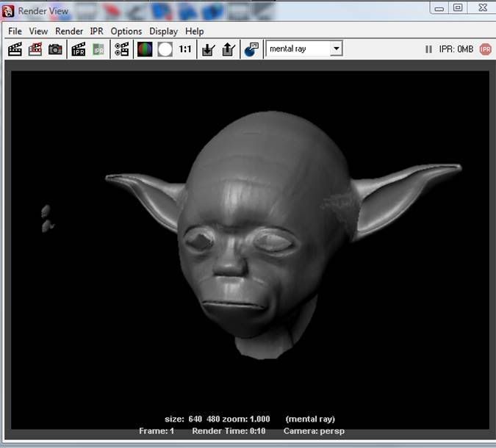Keep image with the down-arrow box icon
The width and height of the screenshot is (496, 448).
point(209,49)
